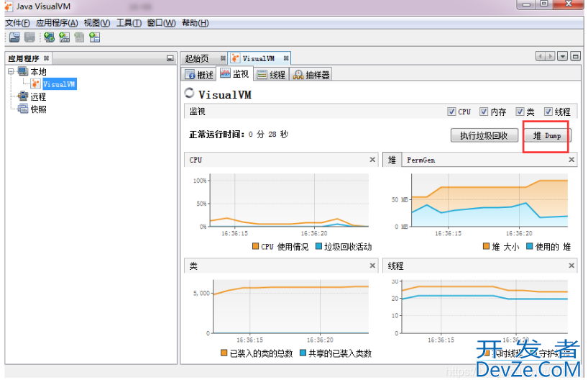588x385 pixels.
Task: Click the 执行垃圾回收 button
Action: point(484,135)
